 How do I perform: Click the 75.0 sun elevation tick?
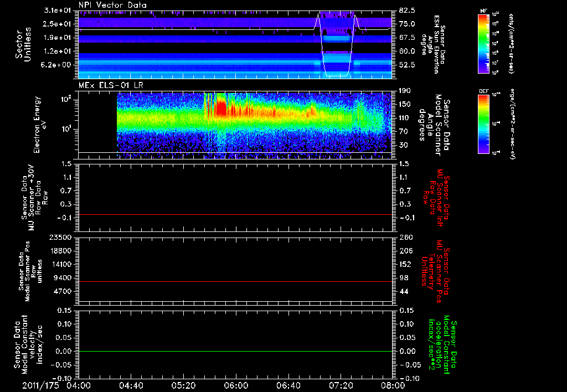pyautogui.click(x=407, y=24)
